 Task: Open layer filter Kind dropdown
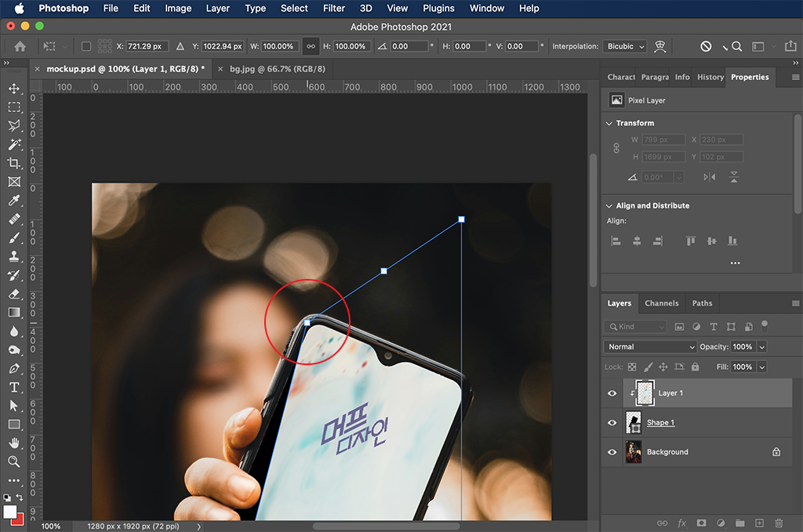coord(635,327)
